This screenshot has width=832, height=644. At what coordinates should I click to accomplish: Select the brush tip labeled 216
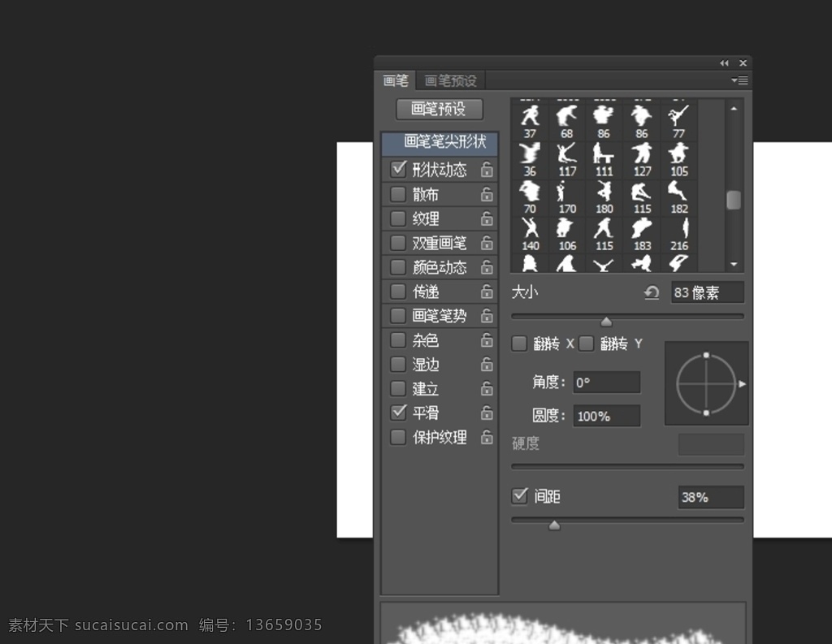pos(679,235)
